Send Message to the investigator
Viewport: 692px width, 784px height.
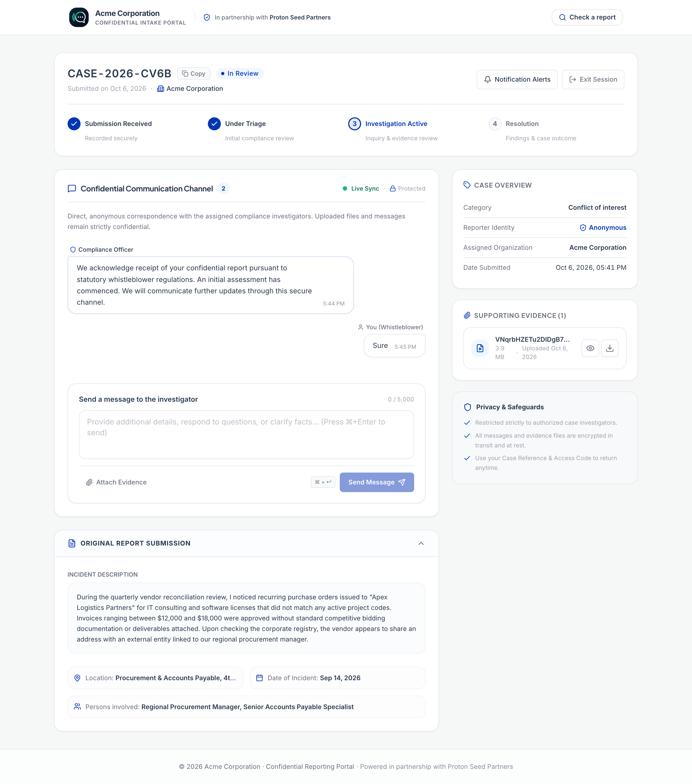377,482
